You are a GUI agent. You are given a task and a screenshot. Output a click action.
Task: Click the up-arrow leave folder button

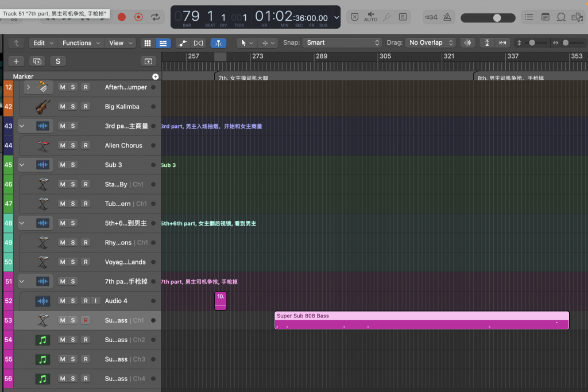16,43
